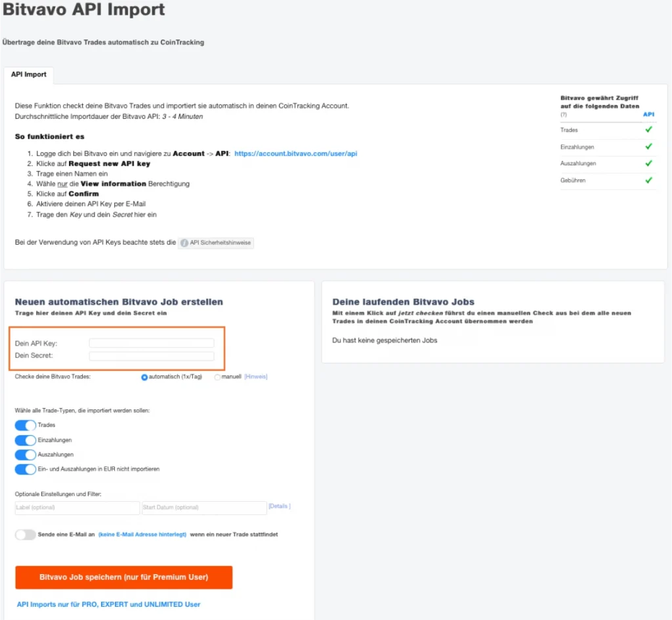Screen dimensions: 672x620
Task: Click the info icon beside API Sicherheitshinweise
Action: click(184, 243)
